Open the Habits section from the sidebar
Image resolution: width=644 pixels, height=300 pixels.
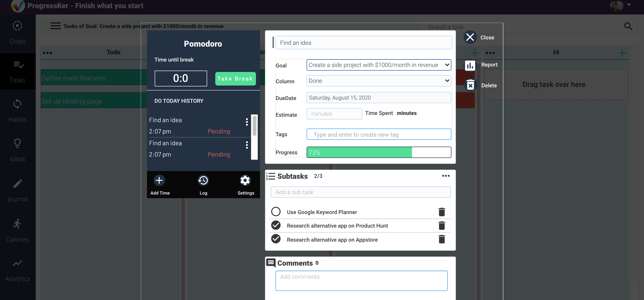17,104
